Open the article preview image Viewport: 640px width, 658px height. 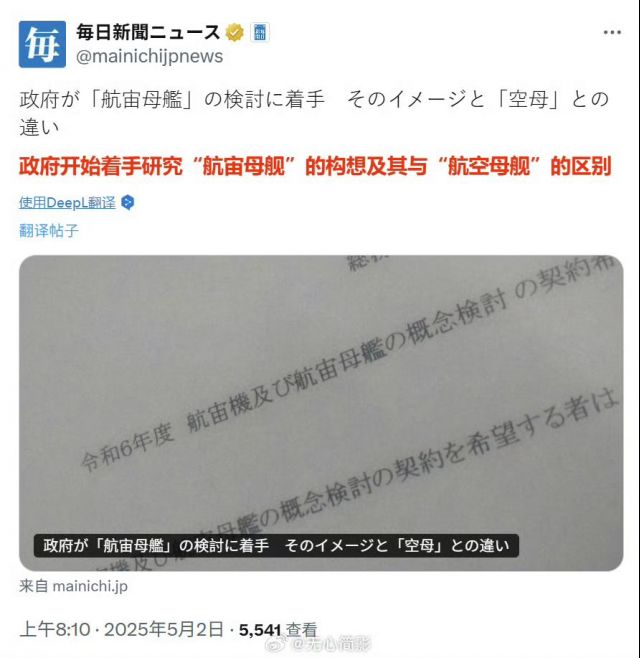pos(321,413)
